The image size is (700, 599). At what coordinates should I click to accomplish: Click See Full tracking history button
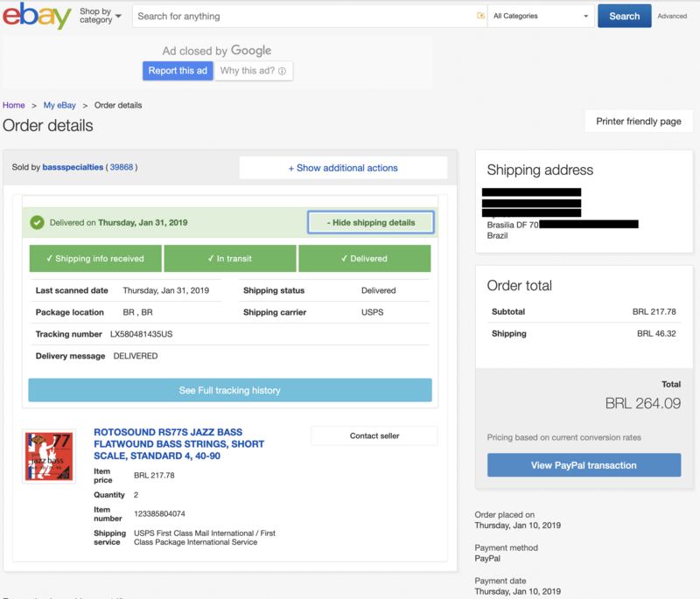click(230, 390)
